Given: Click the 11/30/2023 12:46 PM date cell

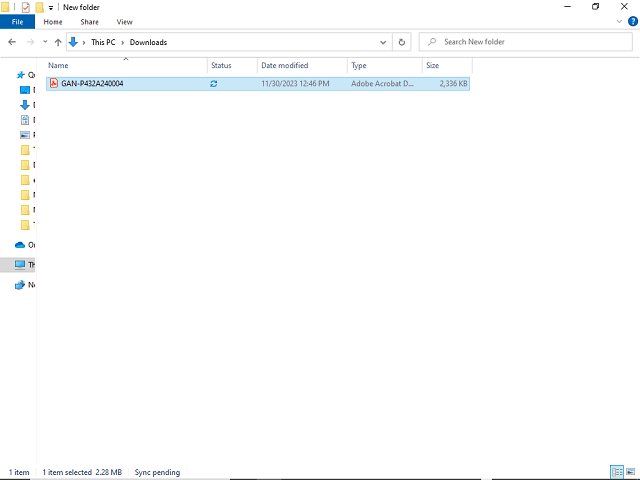Looking at the screenshot, I should [x=295, y=84].
